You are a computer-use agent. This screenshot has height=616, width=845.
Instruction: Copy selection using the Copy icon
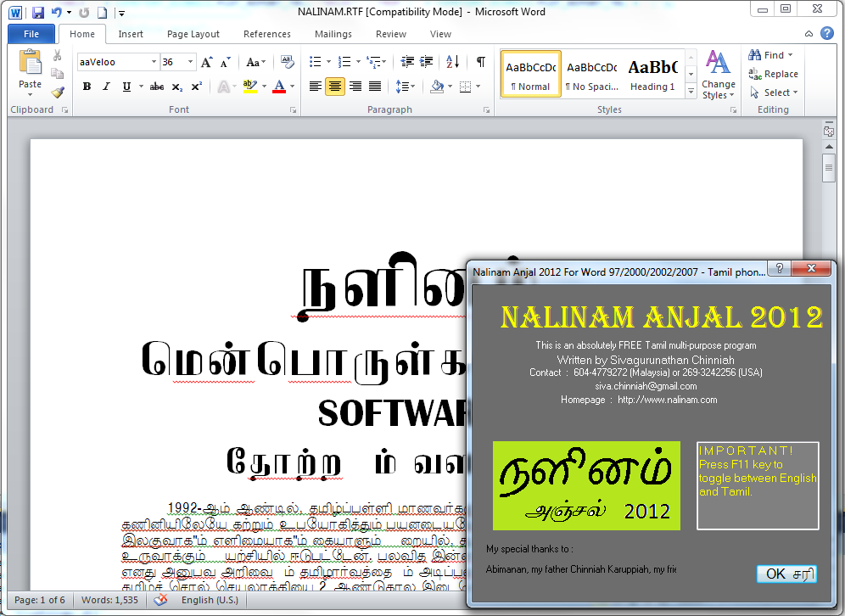[57, 73]
